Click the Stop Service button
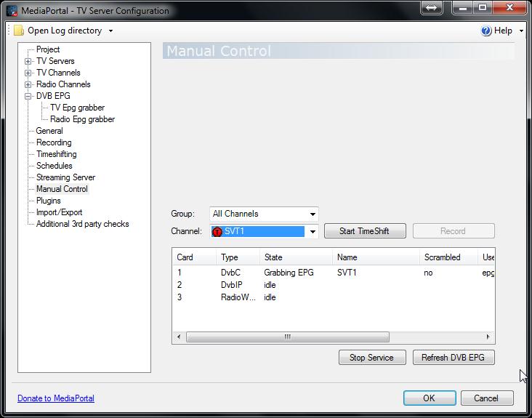 (x=372, y=358)
